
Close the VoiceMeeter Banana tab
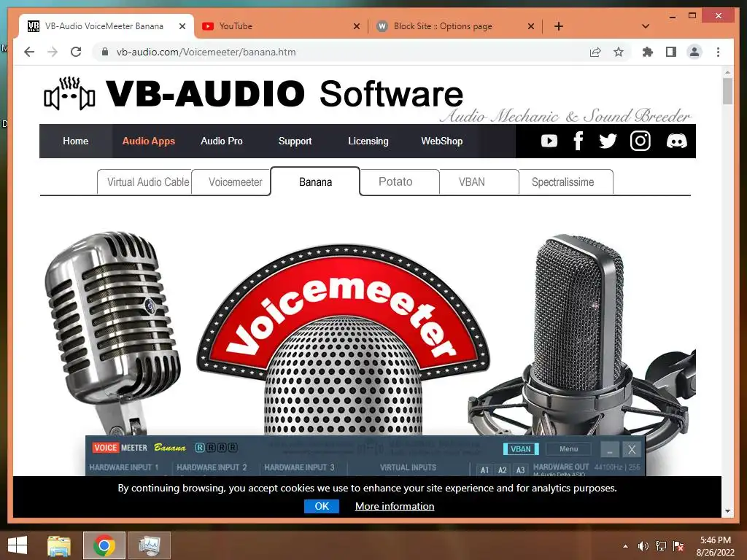pyautogui.click(x=182, y=26)
